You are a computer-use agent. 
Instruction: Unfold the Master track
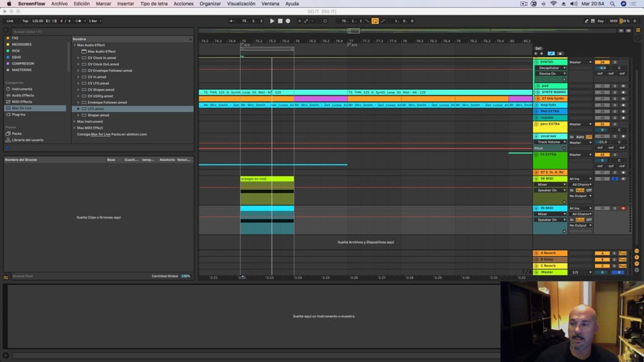(536, 273)
